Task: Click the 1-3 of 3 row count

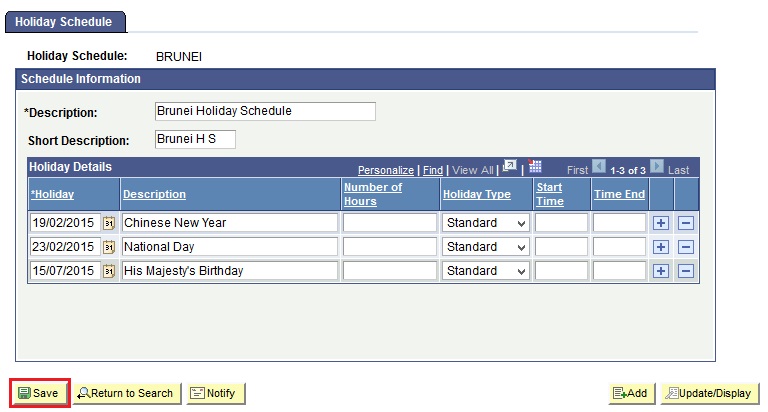Action: (x=628, y=170)
